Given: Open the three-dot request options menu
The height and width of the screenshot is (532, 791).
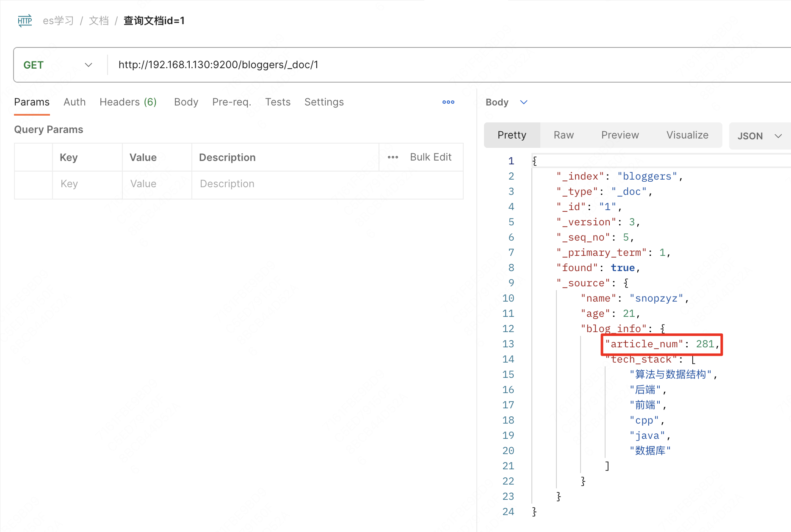Looking at the screenshot, I should [x=448, y=102].
